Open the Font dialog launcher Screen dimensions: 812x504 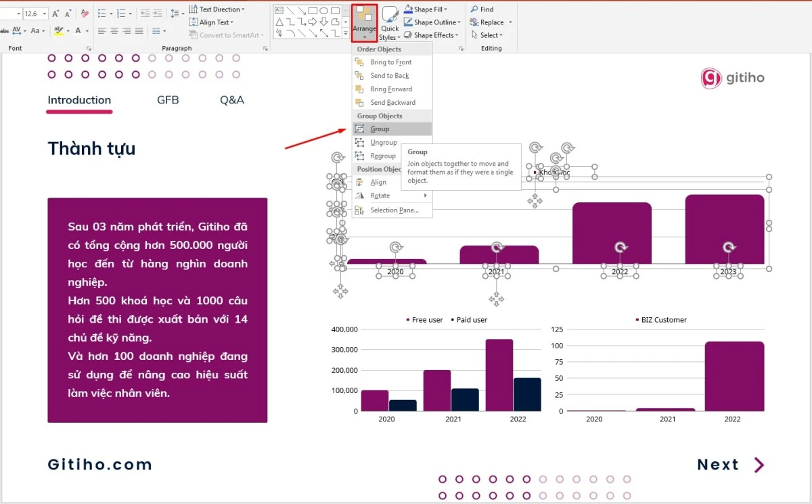tap(89, 49)
